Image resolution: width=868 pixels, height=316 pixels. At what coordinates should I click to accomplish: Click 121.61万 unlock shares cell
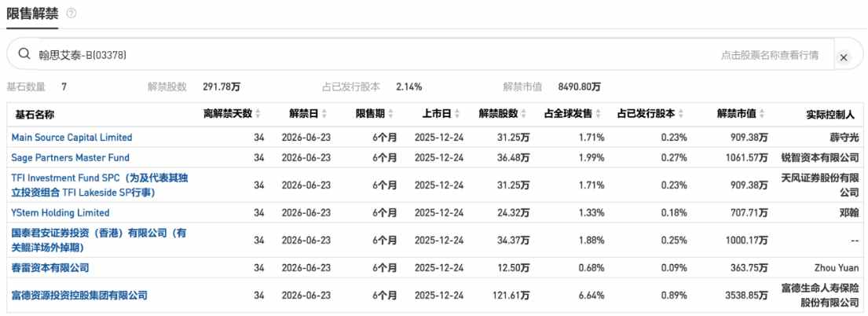(x=511, y=295)
